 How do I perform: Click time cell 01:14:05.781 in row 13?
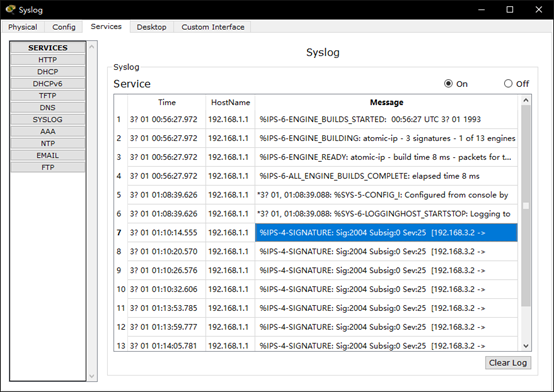pyautogui.click(x=167, y=345)
